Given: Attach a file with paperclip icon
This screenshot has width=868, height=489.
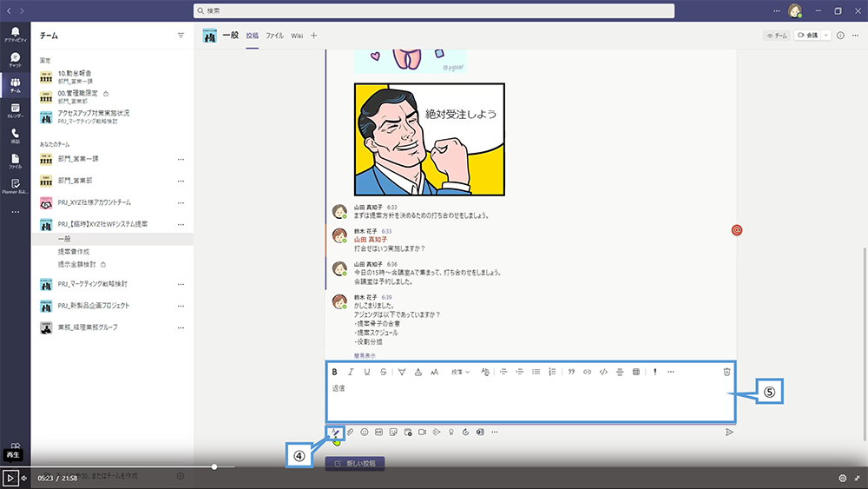Looking at the screenshot, I should (x=350, y=433).
